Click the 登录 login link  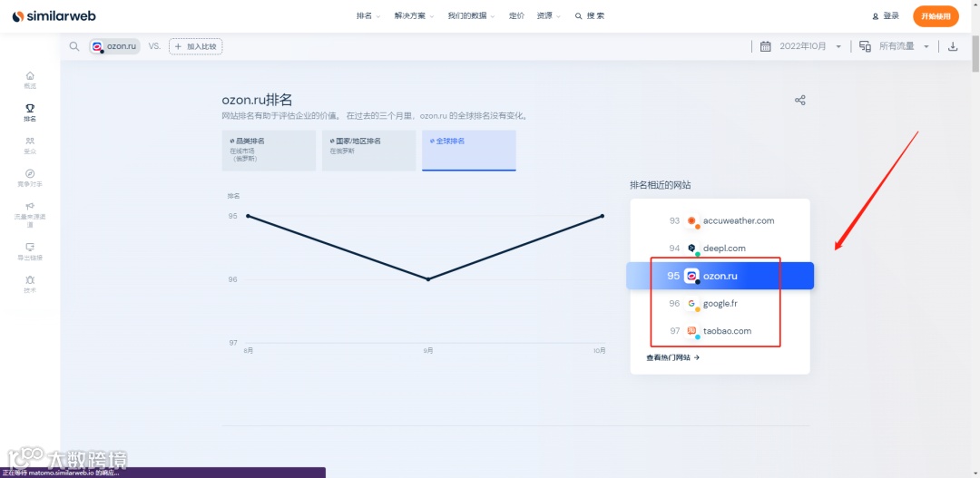click(x=891, y=16)
